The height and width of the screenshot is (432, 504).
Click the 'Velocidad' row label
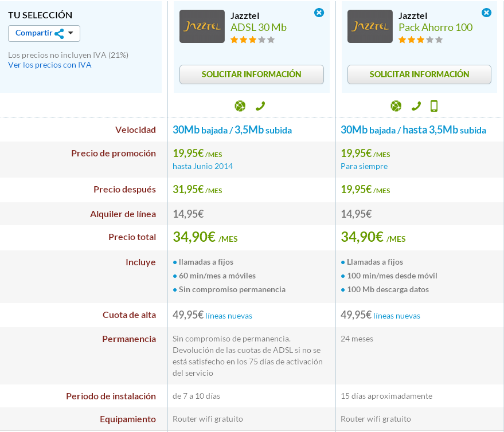point(136,130)
